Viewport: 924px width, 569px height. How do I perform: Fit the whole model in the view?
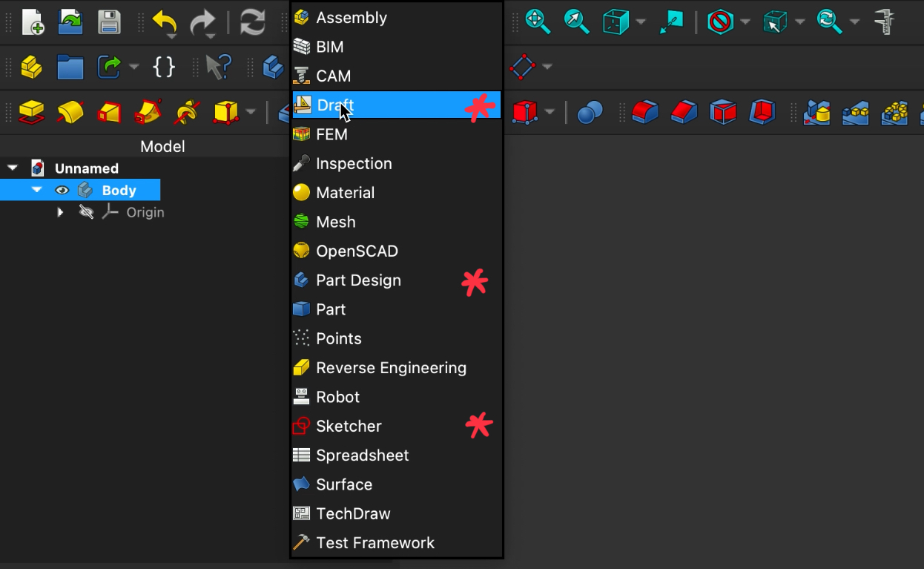537,22
